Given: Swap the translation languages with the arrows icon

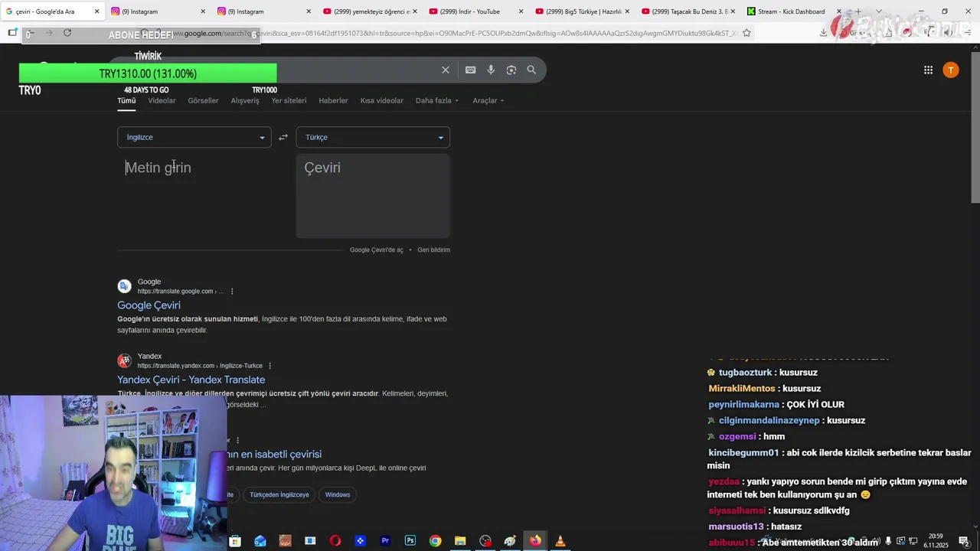Looking at the screenshot, I should tap(283, 137).
